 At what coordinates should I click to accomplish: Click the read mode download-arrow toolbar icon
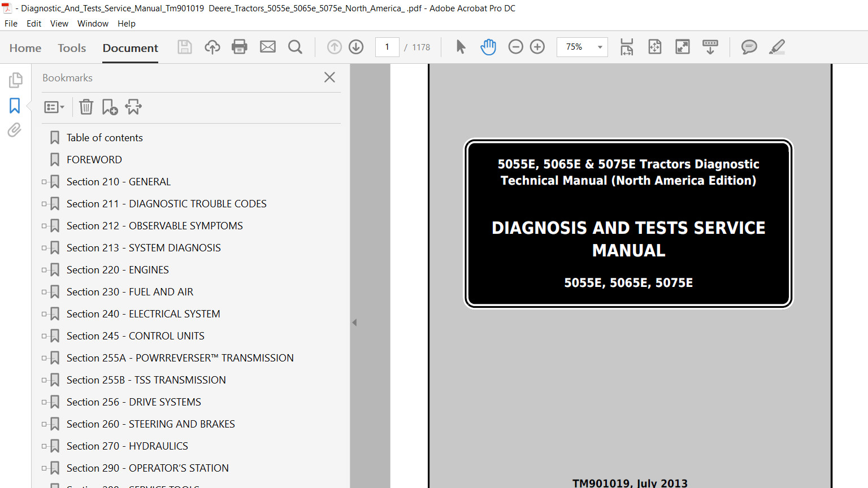pyautogui.click(x=710, y=47)
